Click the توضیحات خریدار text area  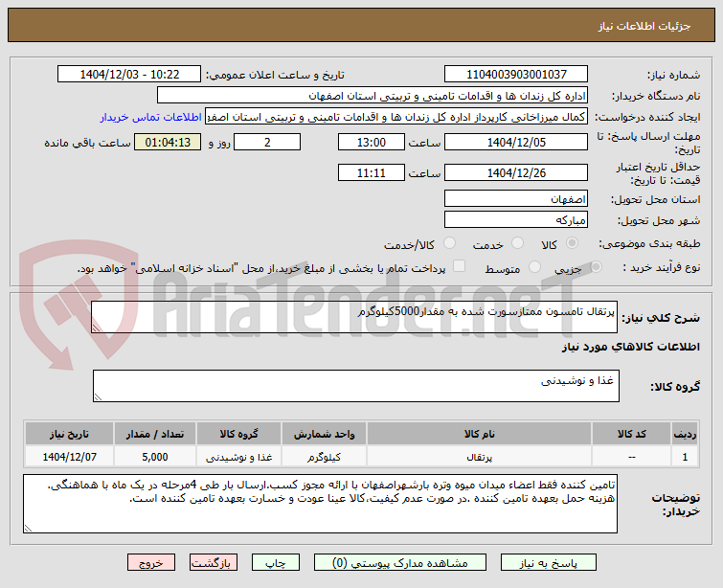320,504
